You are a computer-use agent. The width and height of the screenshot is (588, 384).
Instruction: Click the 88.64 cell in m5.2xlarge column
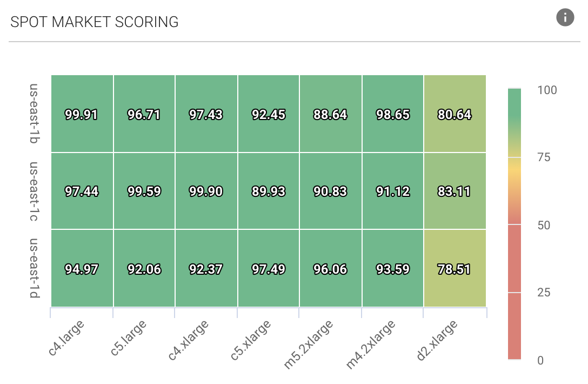coord(330,114)
